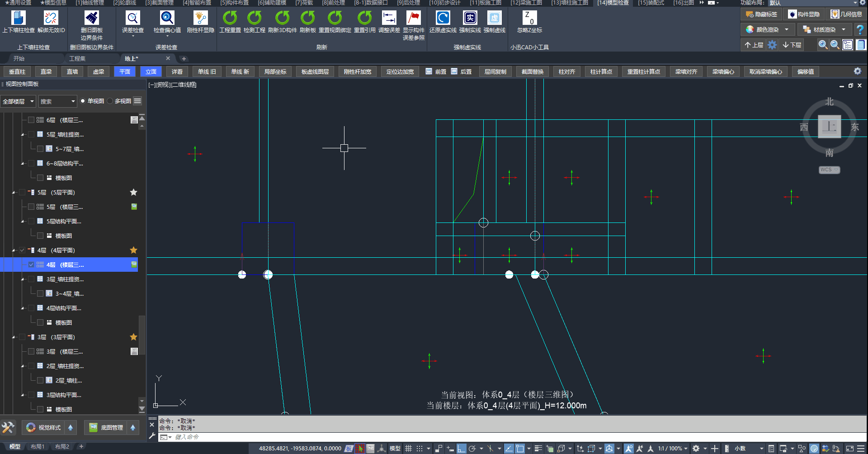Click the 柱对齐 button

pos(567,71)
